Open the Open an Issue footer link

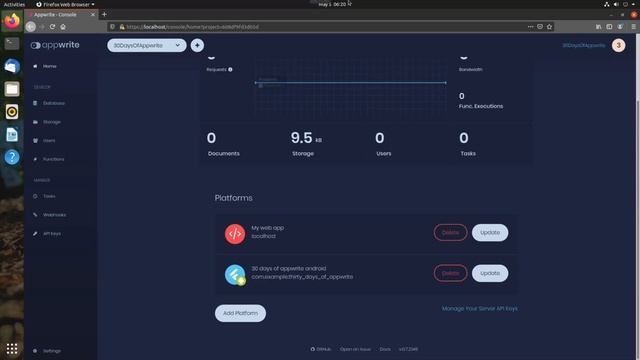coord(355,349)
